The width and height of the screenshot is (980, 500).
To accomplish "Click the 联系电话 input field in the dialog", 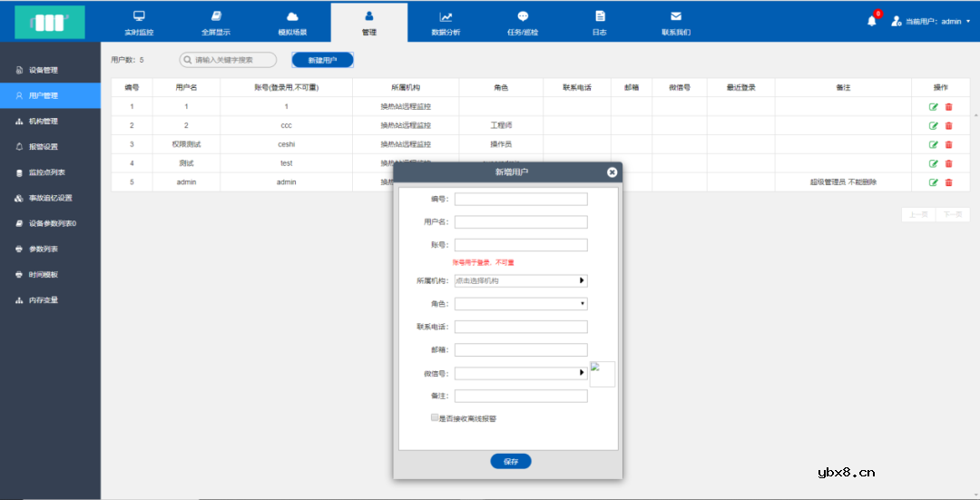I will [x=521, y=327].
